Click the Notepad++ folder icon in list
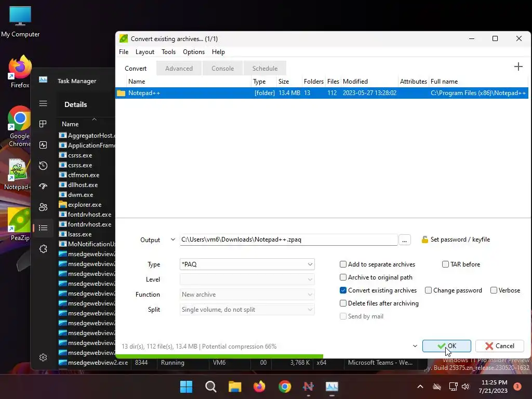 point(121,93)
